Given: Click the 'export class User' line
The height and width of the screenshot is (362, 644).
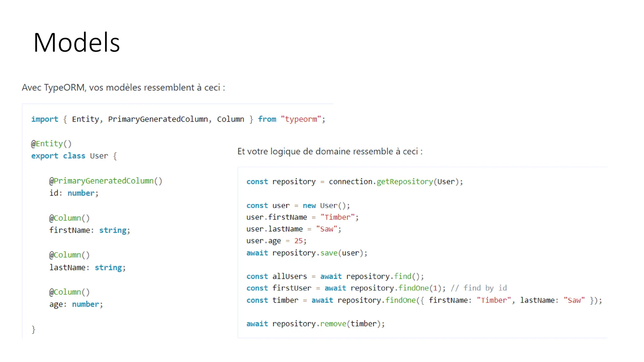Looking at the screenshot, I should (x=74, y=156).
